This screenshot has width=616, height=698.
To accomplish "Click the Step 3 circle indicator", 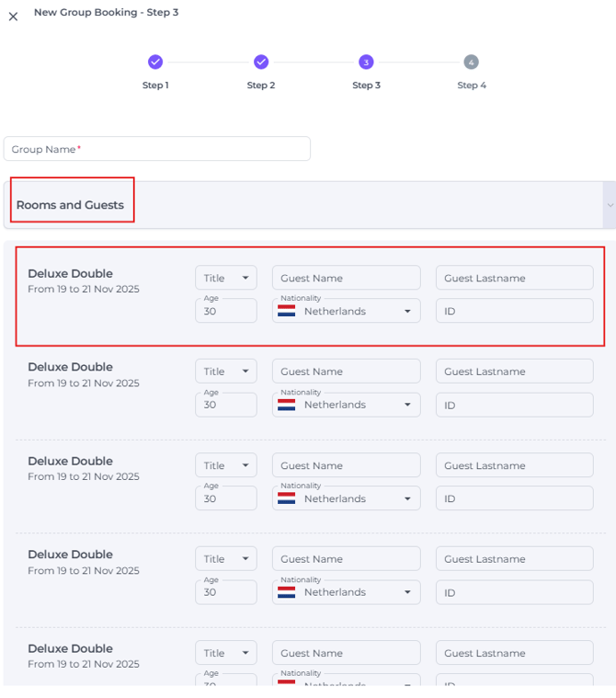I will coord(366,63).
